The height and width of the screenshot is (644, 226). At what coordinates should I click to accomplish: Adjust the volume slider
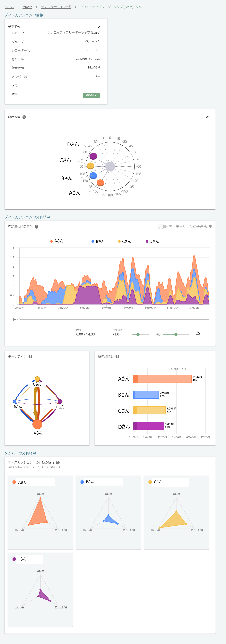176,334
